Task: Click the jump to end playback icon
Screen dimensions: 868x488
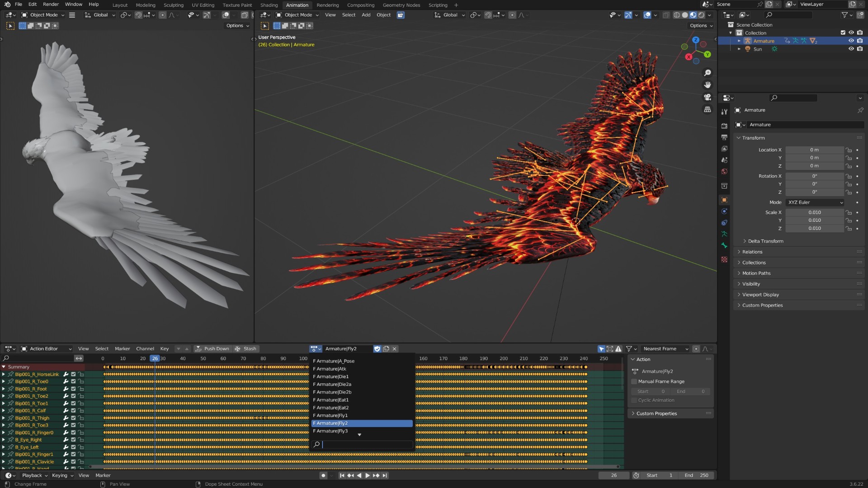Action: point(385,475)
